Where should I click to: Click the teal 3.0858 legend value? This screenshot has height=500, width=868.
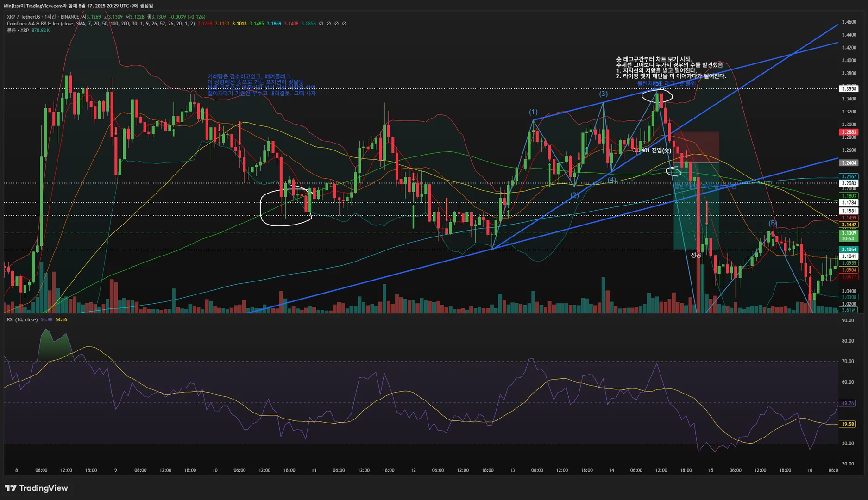[308, 24]
